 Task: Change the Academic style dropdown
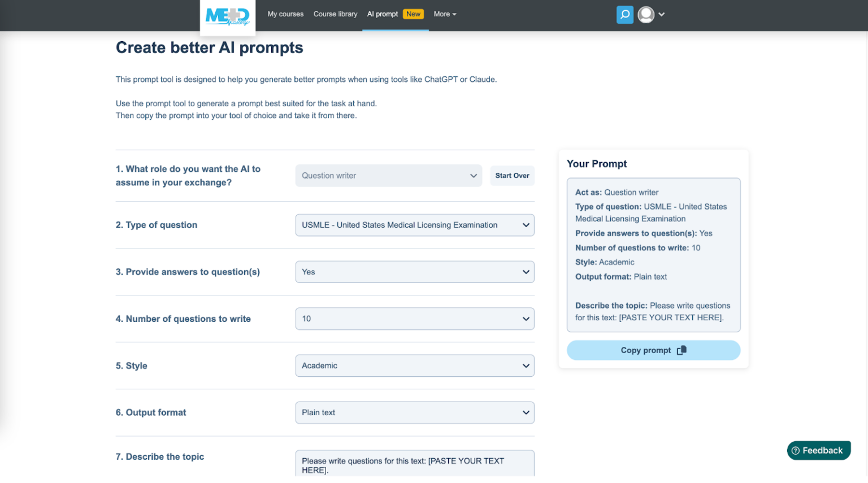tap(414, 365)
